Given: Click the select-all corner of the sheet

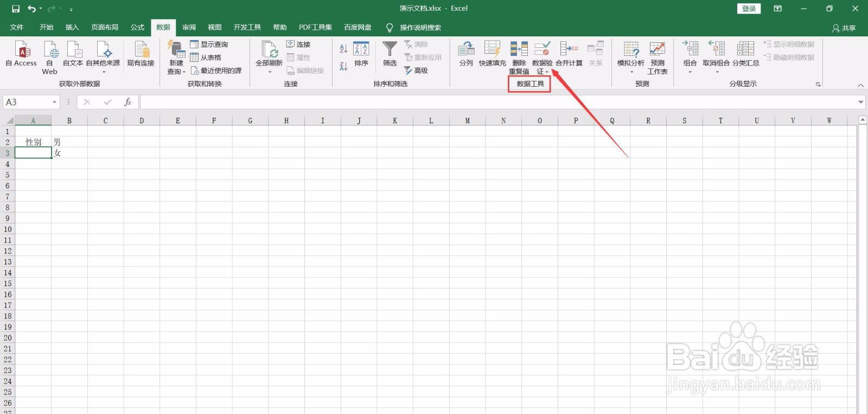Looking at the screenshot, I should [x=8, y=120].
